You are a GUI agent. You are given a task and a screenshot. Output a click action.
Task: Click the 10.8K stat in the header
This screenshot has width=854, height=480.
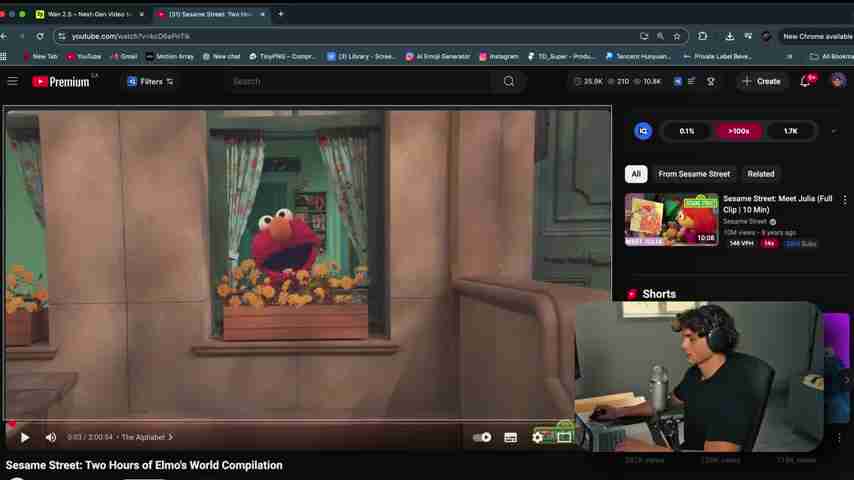click(649, 82)
